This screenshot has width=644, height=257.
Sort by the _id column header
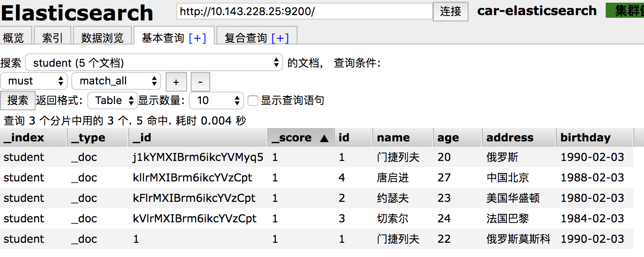point(198,138)
